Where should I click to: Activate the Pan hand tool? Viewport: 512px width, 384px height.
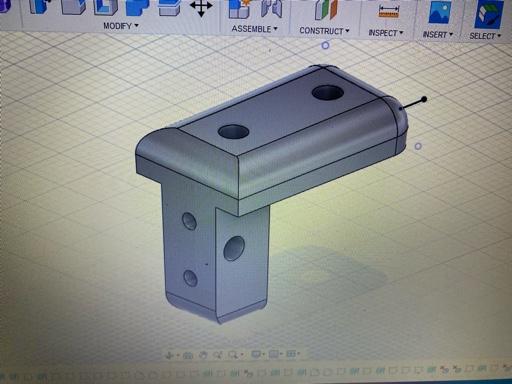(x=203, y=355)
